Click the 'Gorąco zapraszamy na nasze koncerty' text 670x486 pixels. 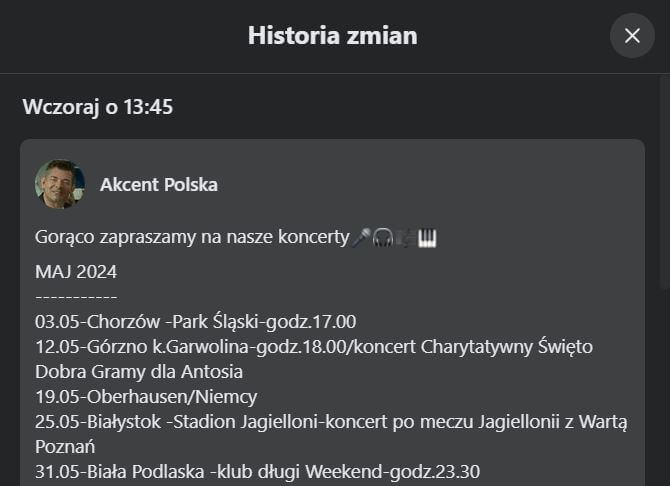(x=192, y=239)
